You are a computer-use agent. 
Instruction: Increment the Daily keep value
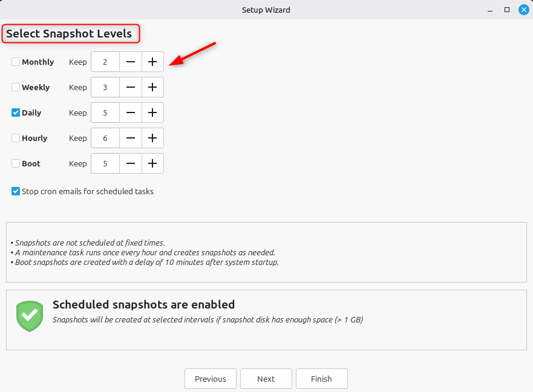pos(152,113)
